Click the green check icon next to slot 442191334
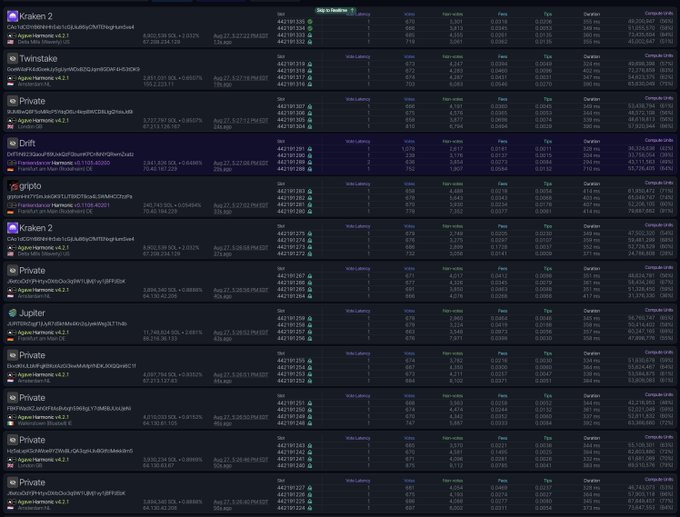Viewport: 680px width, 517px height. tap(310, 28)
